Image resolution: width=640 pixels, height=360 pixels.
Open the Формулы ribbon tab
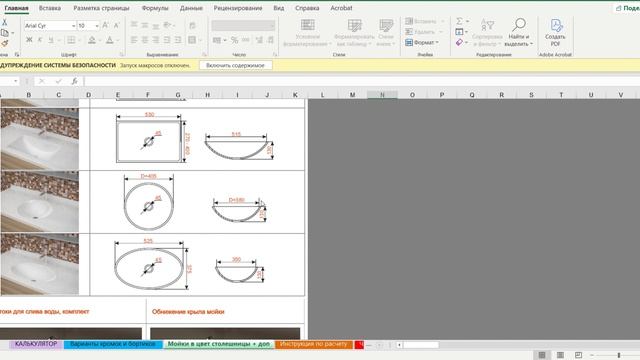tap(155, 8)
